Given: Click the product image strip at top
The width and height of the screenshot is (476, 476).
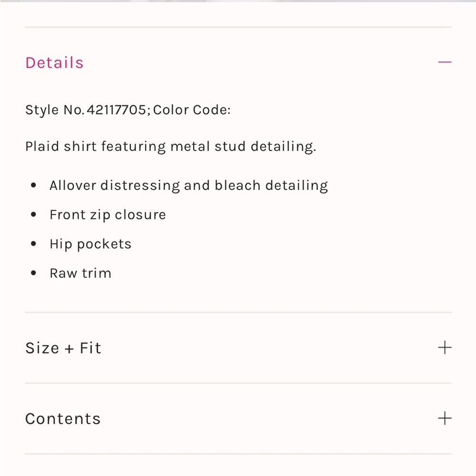Looking at the screenshot, I should (238, 1).
